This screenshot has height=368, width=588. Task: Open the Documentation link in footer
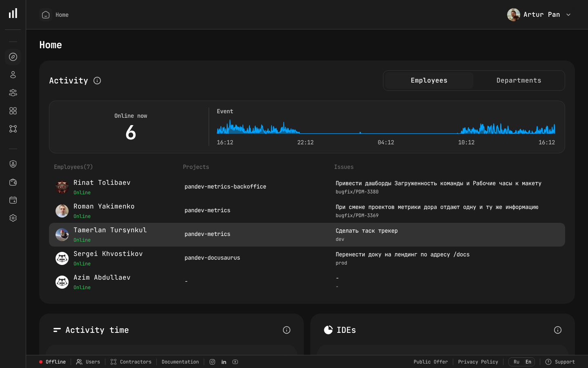(180, 362)
